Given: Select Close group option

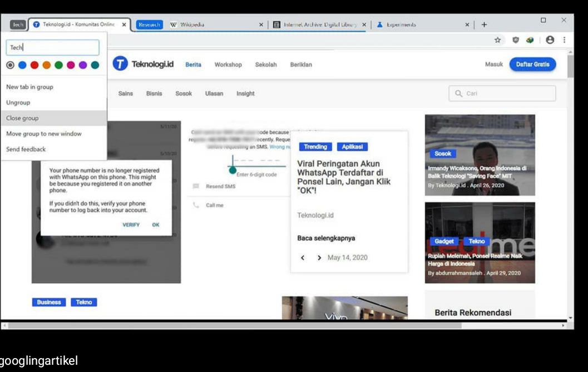Looking at the screenshot, I should point(53,118).
